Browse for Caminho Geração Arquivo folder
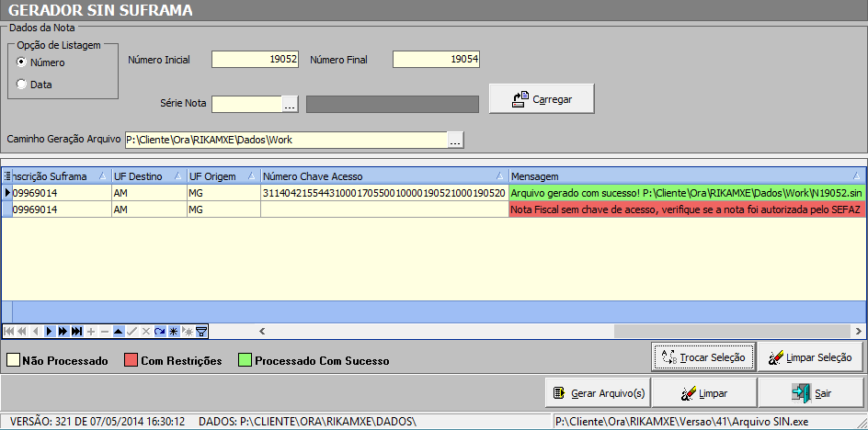Viewport: 868px width, 430px height. [x=455, y=140]
